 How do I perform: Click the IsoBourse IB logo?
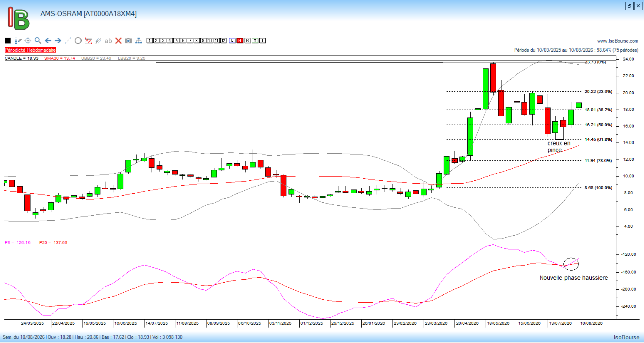pyautogui.click(x=18, y=18)
